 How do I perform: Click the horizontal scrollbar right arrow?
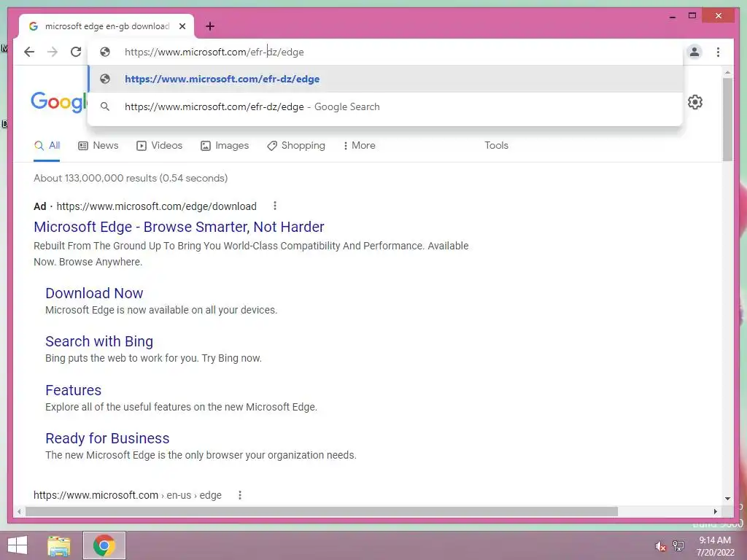point(715,511)
